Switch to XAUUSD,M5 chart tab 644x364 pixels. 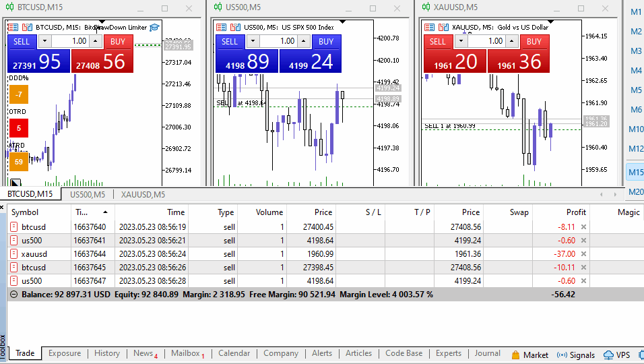click(143, 194)
